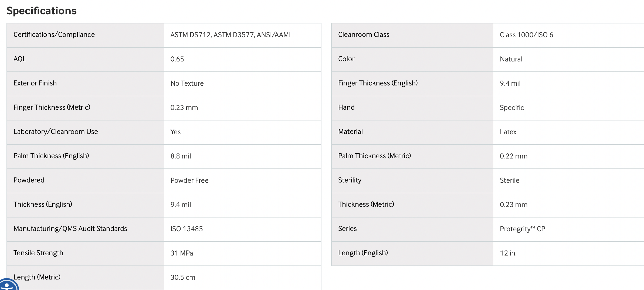
Task: Select Class 1000/ISO 6 value
Action: 526,35
